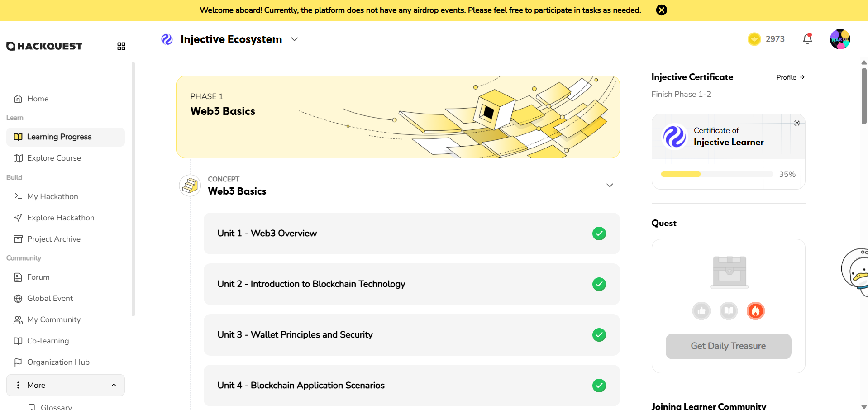This screenshot has width=868, height=410.
Task: Open the Forum page
Action: coord(66,277)
